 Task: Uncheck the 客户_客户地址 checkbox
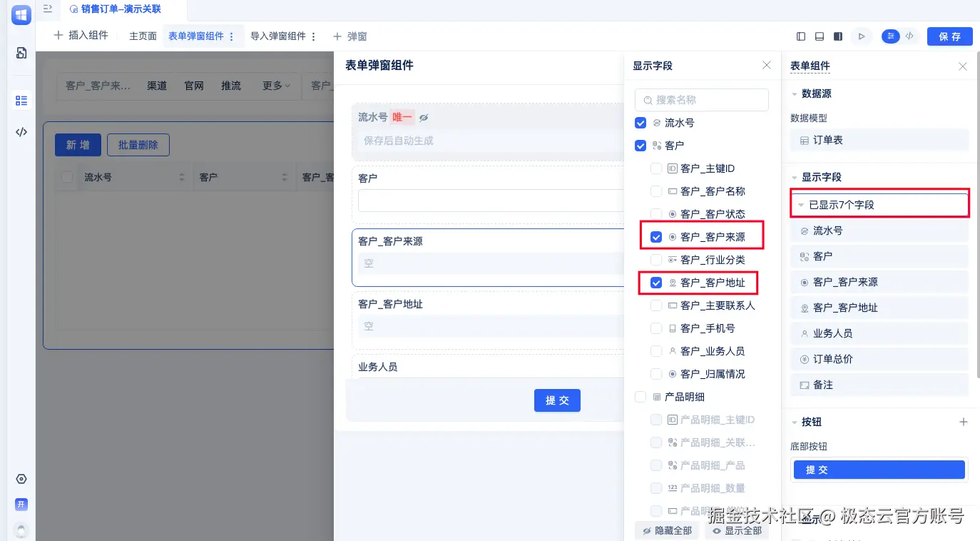(656, 283)
